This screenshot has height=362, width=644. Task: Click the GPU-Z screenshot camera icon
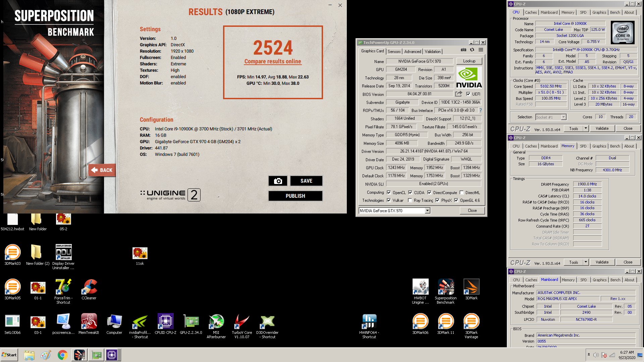[463, 50]
